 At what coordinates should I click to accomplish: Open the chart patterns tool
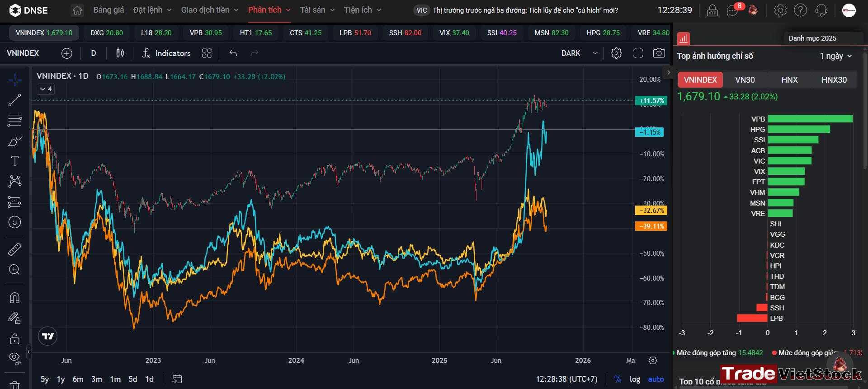tap(14, 182)
